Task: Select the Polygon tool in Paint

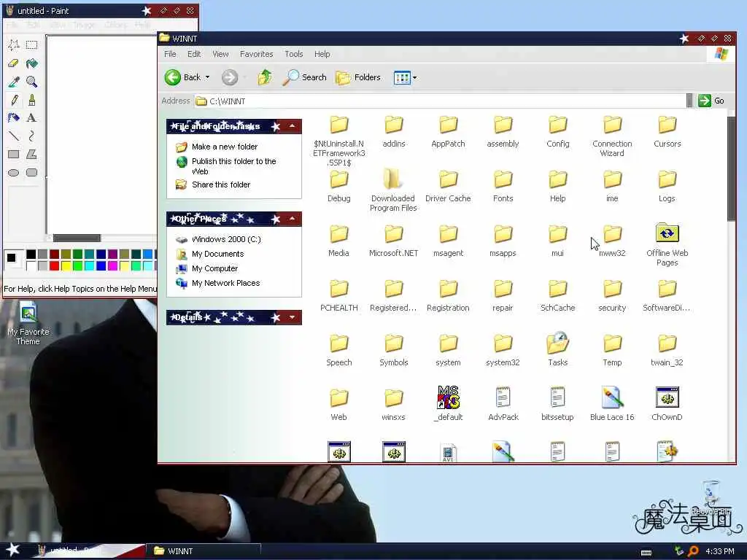Action: pos(32,155)
